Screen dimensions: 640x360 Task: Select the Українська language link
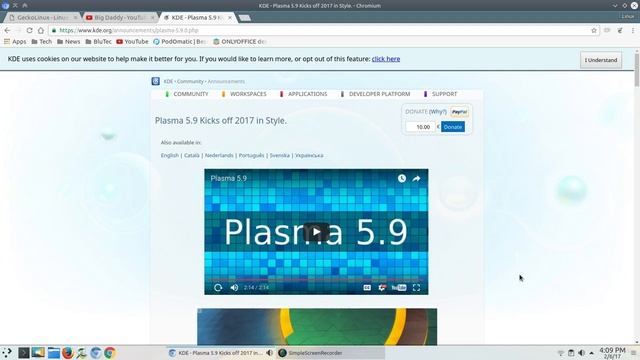click(x=309, y=156)
